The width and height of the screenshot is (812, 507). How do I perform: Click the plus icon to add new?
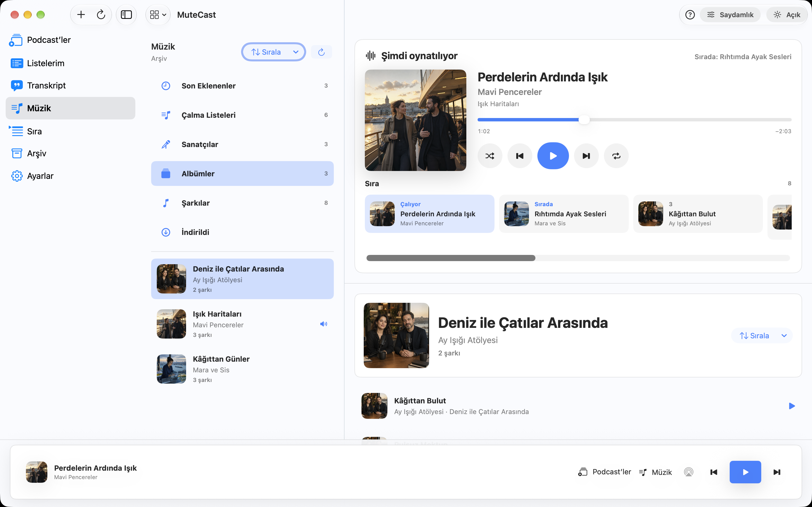pos(81,15)
